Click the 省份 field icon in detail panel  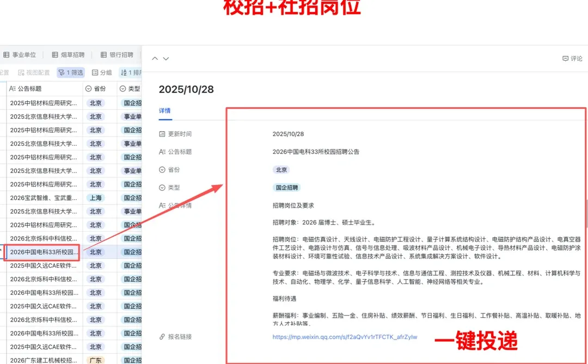tap(161, 169)
